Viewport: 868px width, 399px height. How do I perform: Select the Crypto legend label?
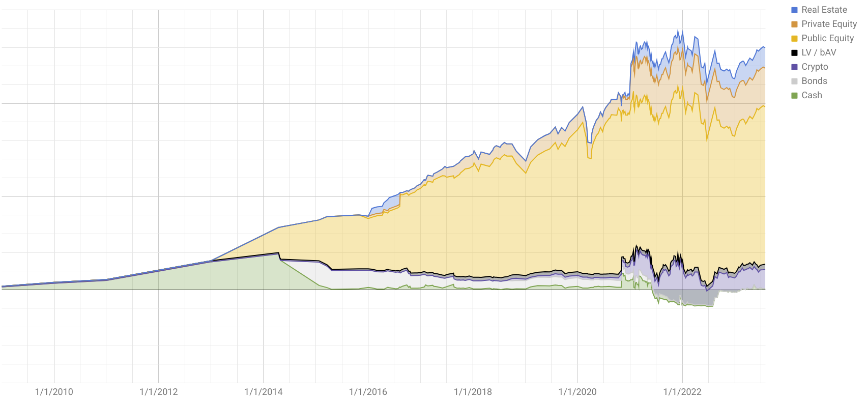coord(815,67)
